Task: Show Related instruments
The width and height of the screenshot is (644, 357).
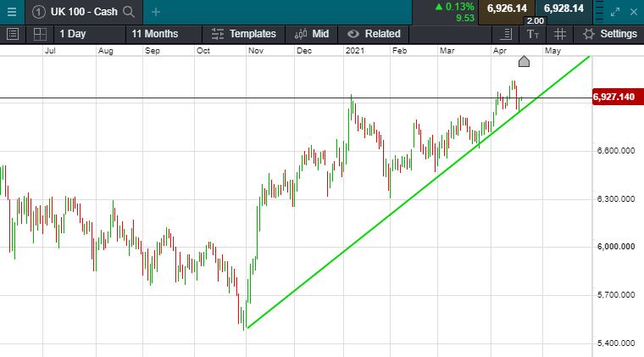Action: point(373,34)
